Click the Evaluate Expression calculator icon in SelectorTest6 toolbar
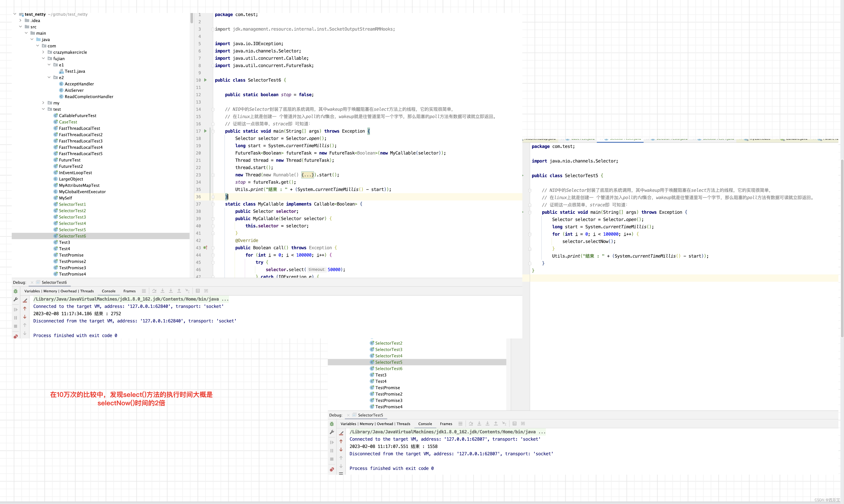The image size is (844, 504). tap(198, 291)
